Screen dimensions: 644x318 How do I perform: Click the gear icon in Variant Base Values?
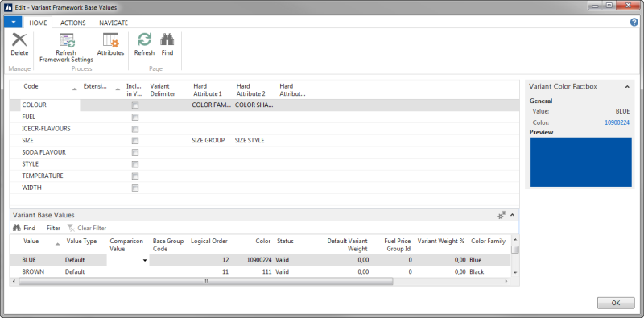click(x=502, y=215)
